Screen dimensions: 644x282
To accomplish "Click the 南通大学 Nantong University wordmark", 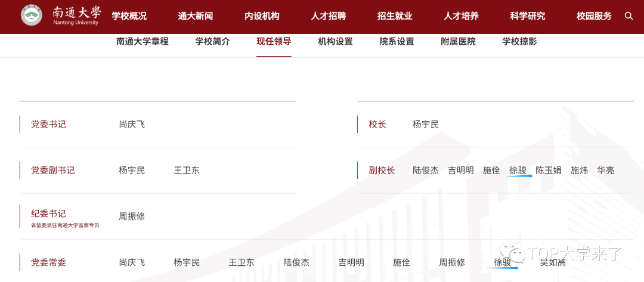I will 76,16.
